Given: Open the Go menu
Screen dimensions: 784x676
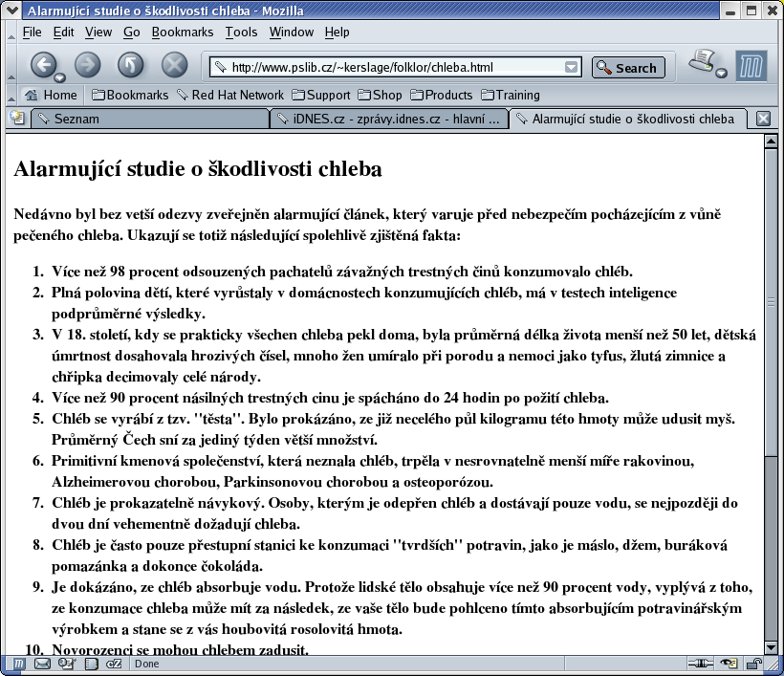Looking at the screenshot, I should click(132, 32).
